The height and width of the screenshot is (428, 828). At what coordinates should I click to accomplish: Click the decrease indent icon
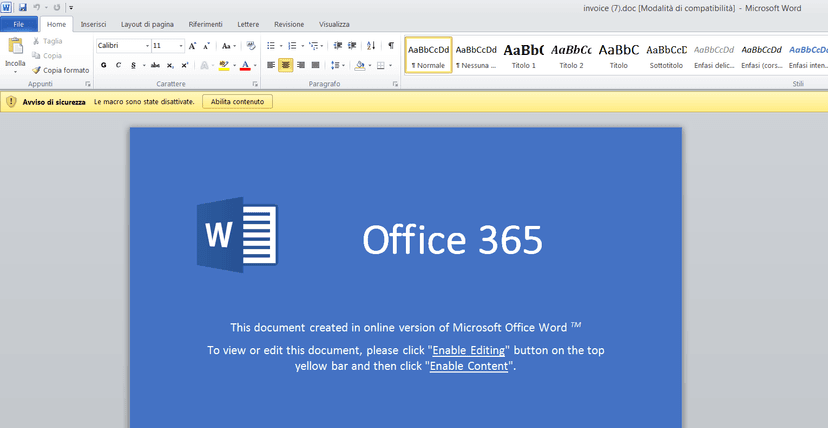click(338, 46)
